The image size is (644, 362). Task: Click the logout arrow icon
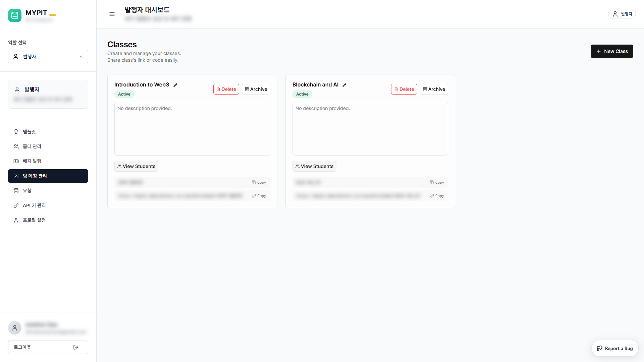click(x=76, y=347)
